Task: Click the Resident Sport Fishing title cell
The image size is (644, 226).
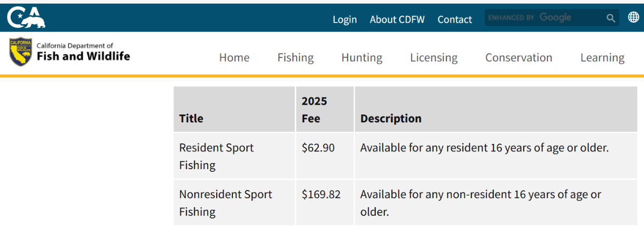Action: click(216, 156)
